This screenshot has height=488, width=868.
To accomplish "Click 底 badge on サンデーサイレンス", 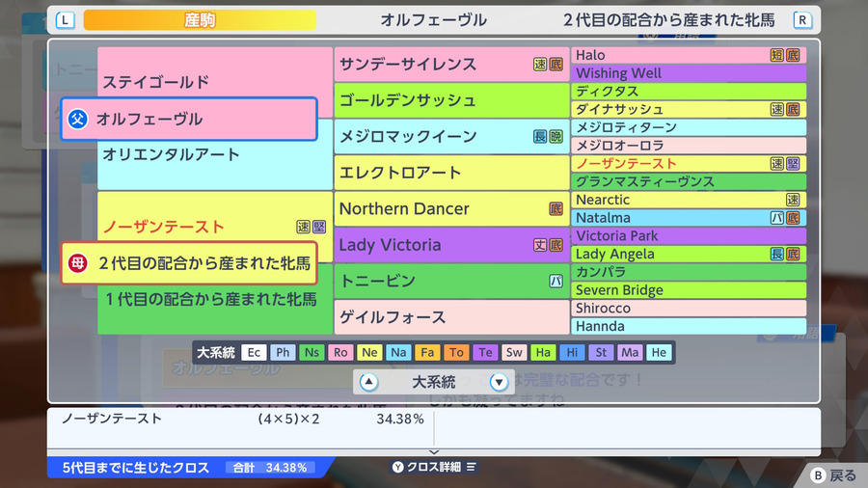I will pos(556,65).
